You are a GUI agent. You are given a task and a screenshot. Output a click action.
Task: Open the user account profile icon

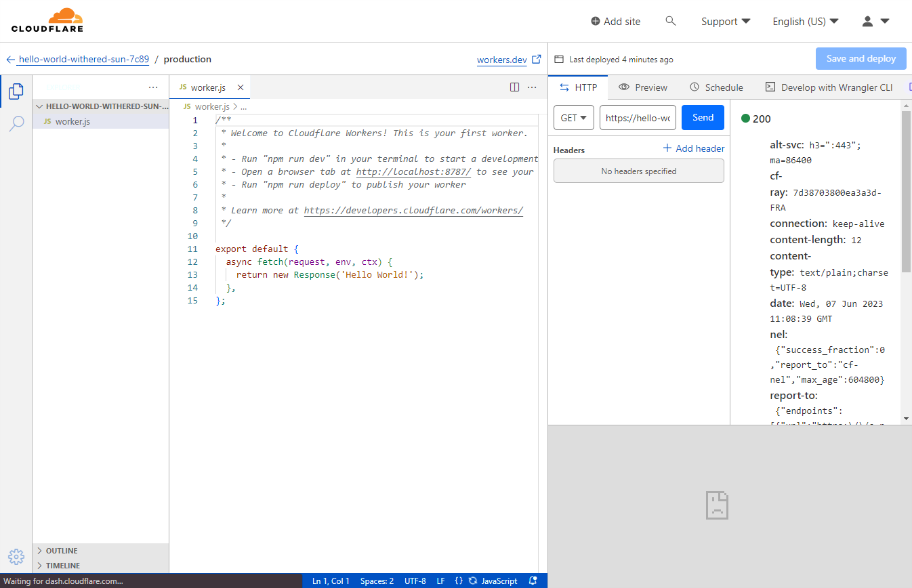coord(867,21)
